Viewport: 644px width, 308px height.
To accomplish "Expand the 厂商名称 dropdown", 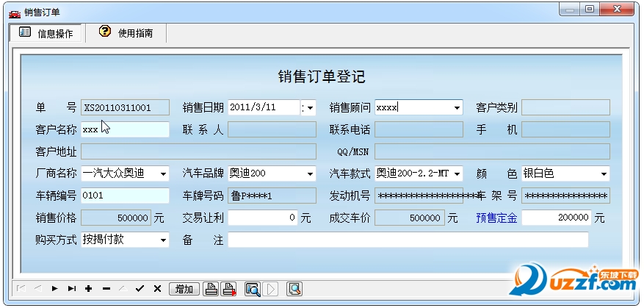I will pos(163,174).
